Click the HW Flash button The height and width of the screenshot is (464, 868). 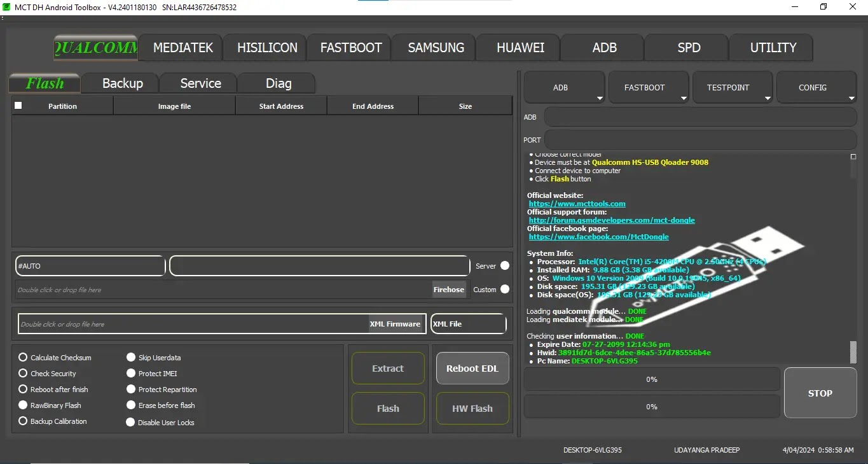coord(472,409)
